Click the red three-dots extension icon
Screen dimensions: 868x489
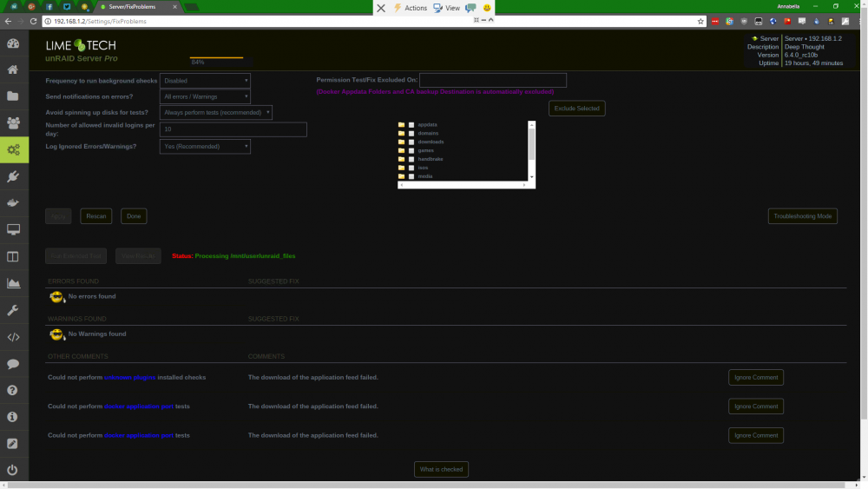(715, 21)
